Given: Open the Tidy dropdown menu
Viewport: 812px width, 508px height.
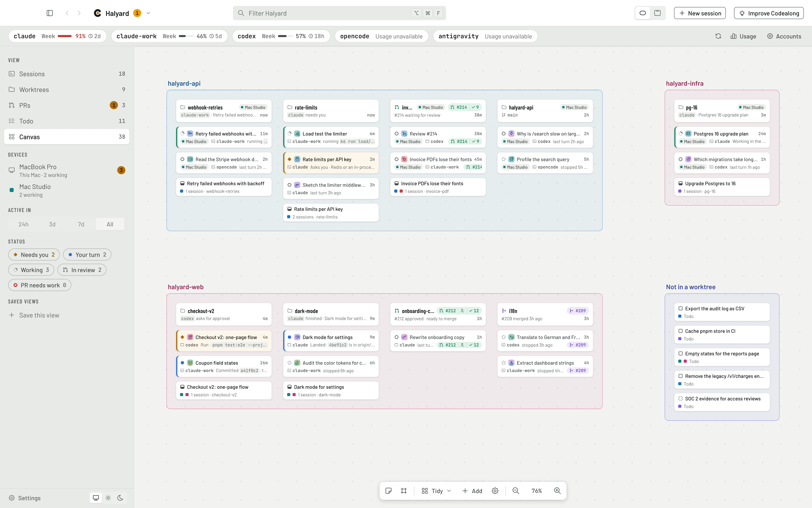Looking at the screenshot, I should [x=436, y=491].
